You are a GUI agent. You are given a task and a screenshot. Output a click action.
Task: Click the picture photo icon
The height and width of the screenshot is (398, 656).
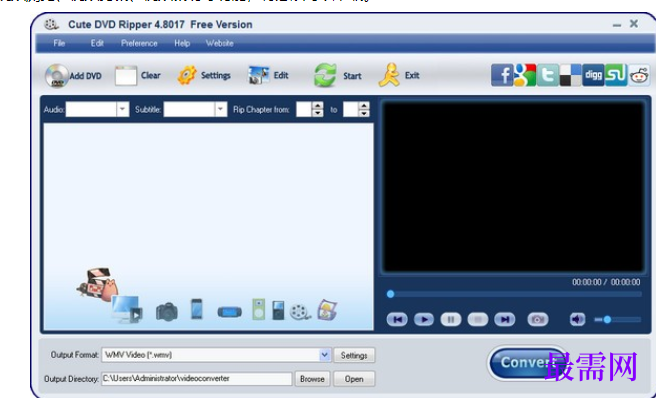click(x=327, y=310)
